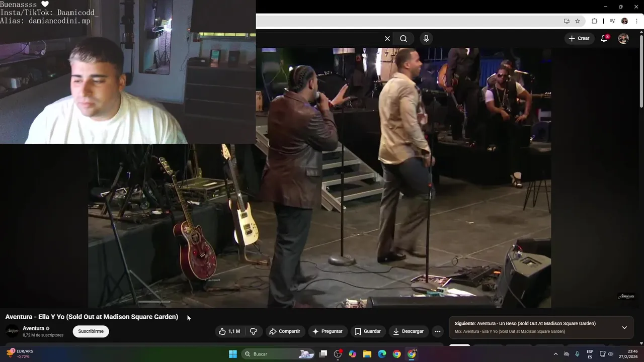Click in the Chrome address bar
This screenshot has height=362, width=644.
point(408,21)
